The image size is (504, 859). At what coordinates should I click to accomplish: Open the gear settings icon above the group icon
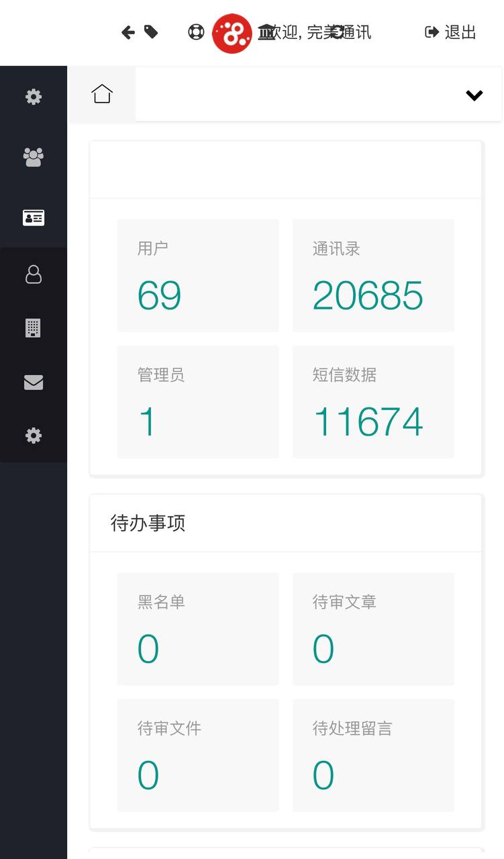[34, 97]
